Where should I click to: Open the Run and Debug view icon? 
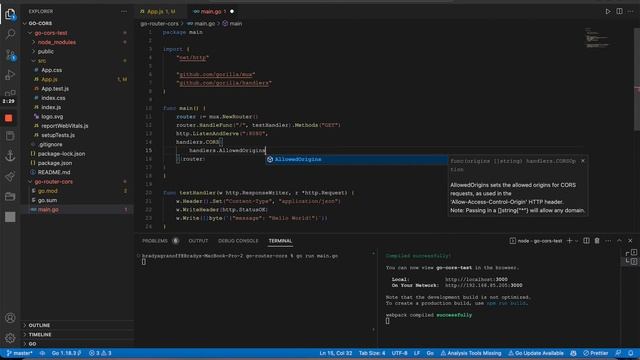[x=10, y=75]
